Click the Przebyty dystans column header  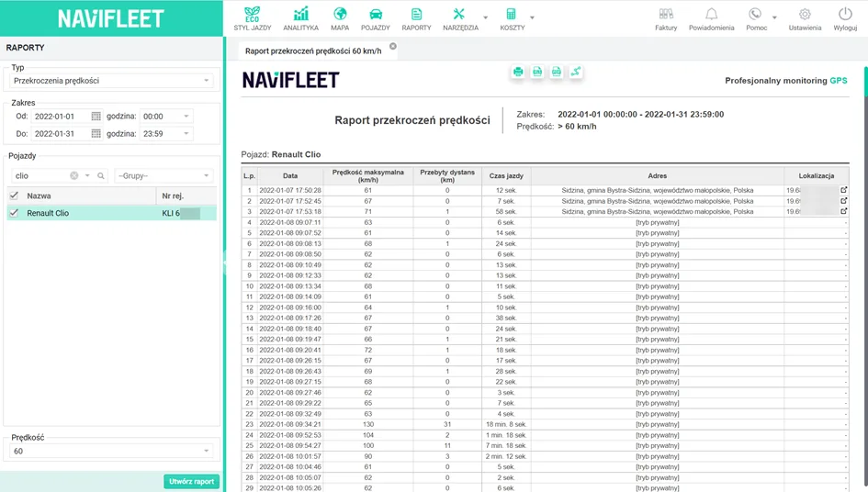pyautogui.click(x=447, y=175)
